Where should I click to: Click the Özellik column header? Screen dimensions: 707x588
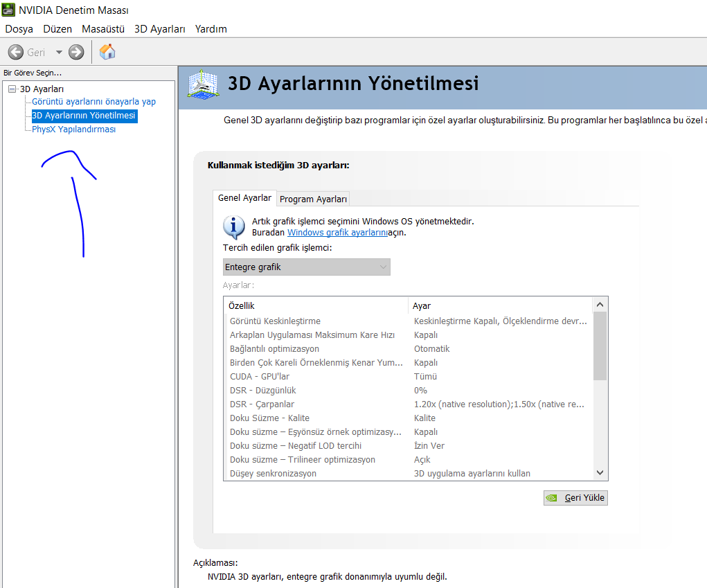(x=316, y=305)
